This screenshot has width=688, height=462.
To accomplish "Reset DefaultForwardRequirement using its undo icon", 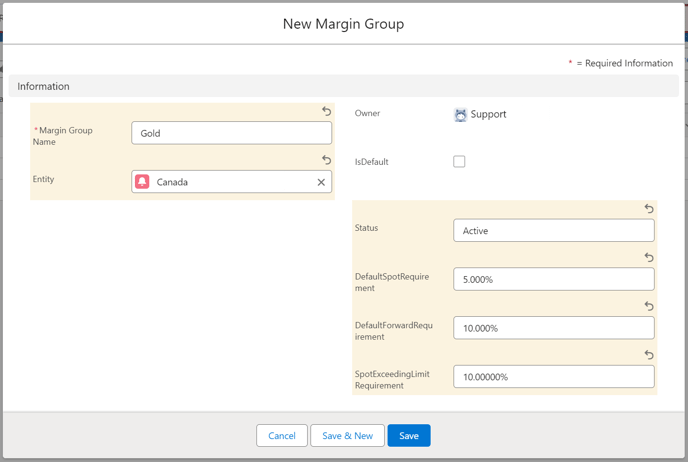I will click(648, 306).
